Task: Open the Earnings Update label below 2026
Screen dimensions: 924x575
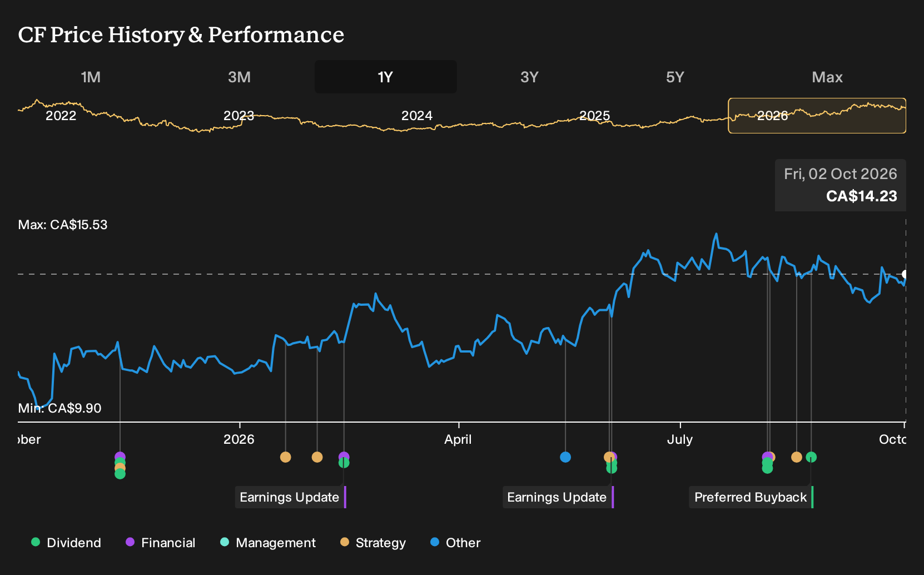Action: point(290,497)
